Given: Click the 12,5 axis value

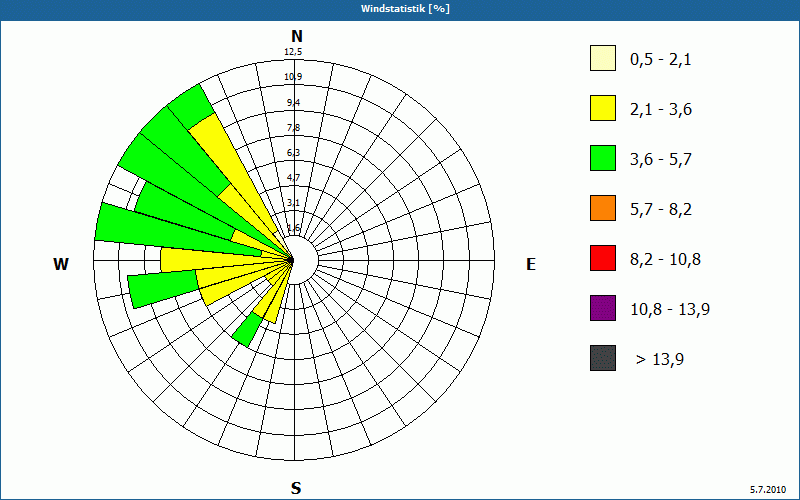Looking at the screenshot, I should [293, 52].
